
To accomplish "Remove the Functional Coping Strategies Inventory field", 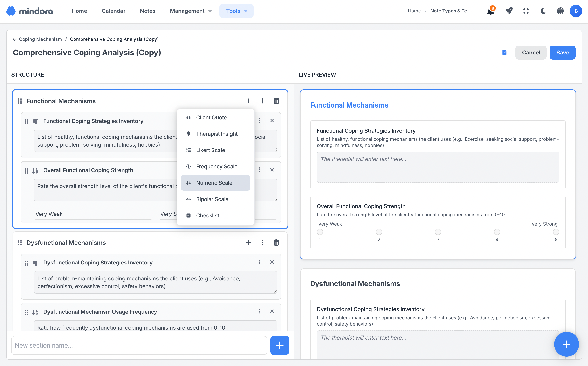I will (x=272, y=121).
